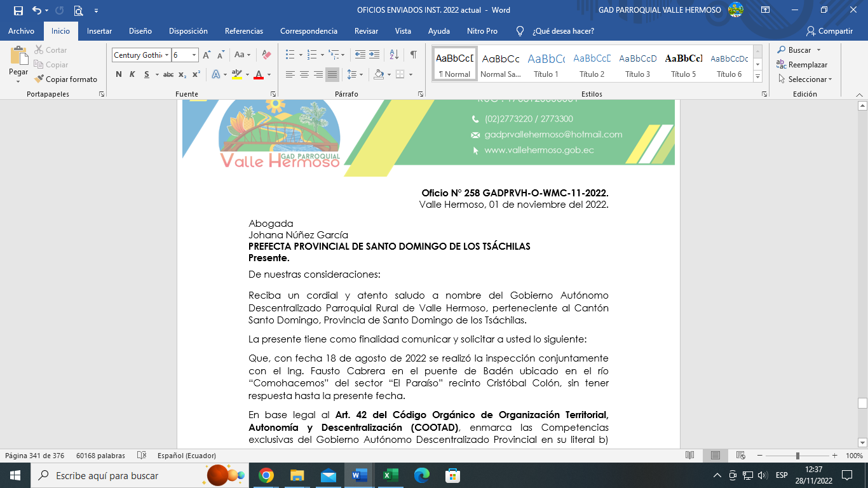Click the Reemplazar button
Image resolution: width=868 pixels, height=488 pixels.
(802, 65)
